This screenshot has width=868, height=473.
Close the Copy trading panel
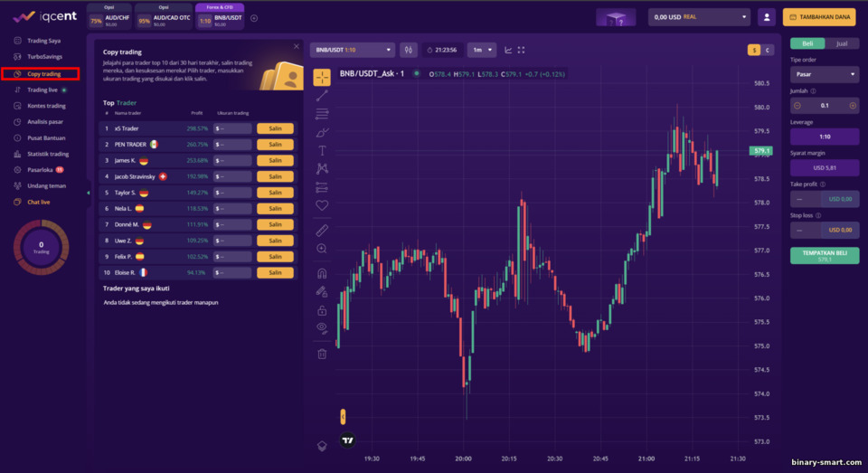[297, 46]
